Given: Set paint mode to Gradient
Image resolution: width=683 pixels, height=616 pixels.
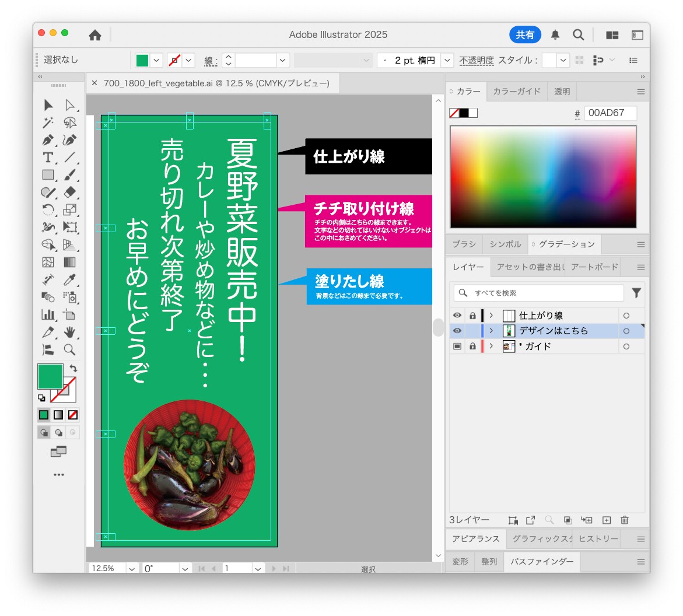Looking at the screenshot, I should click(58, 415).
